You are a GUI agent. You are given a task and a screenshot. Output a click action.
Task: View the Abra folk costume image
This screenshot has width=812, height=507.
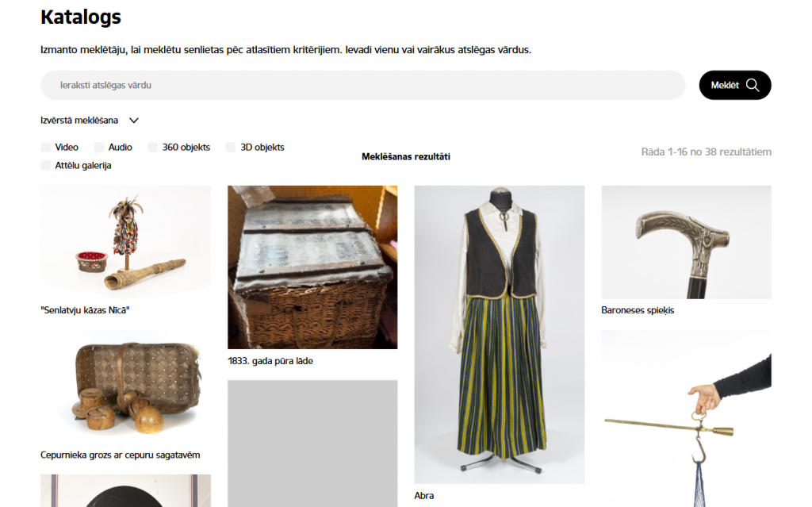point(500,334)
